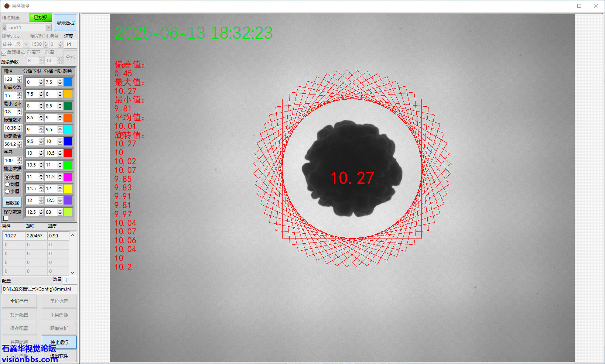
Task: Click the 显数据 button in left panel
Action: tap(12, 202)
